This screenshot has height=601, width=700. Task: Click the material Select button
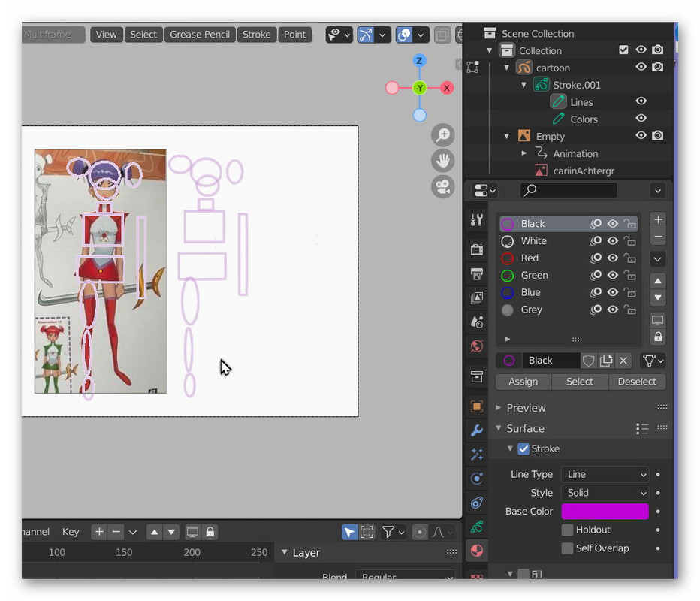coord(580,382)
